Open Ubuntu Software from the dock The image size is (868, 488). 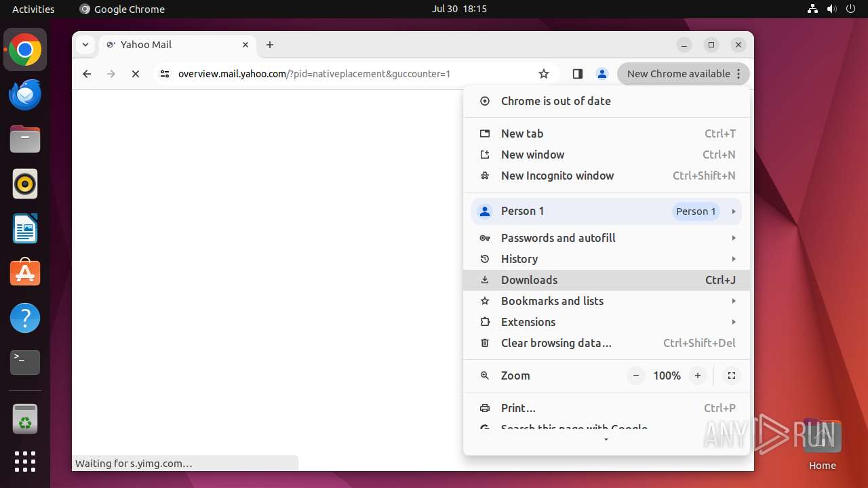click(x=25, y=273)
